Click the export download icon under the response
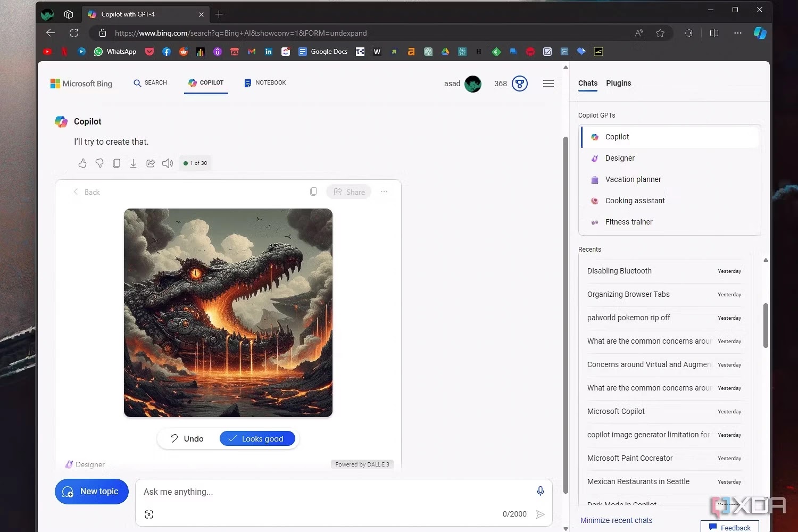 (134, 163)
